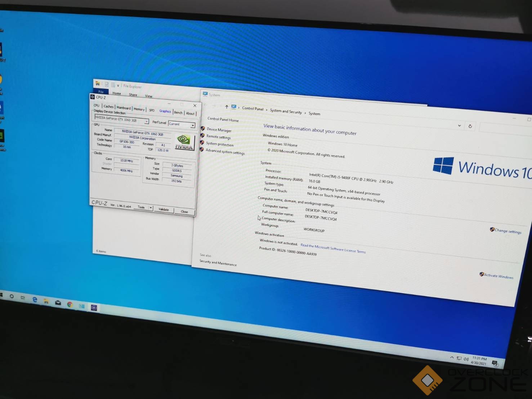The height and width of the screenshot is (399, 532).
Task: Open the notification center icon
Action: (x=495, y=363)
